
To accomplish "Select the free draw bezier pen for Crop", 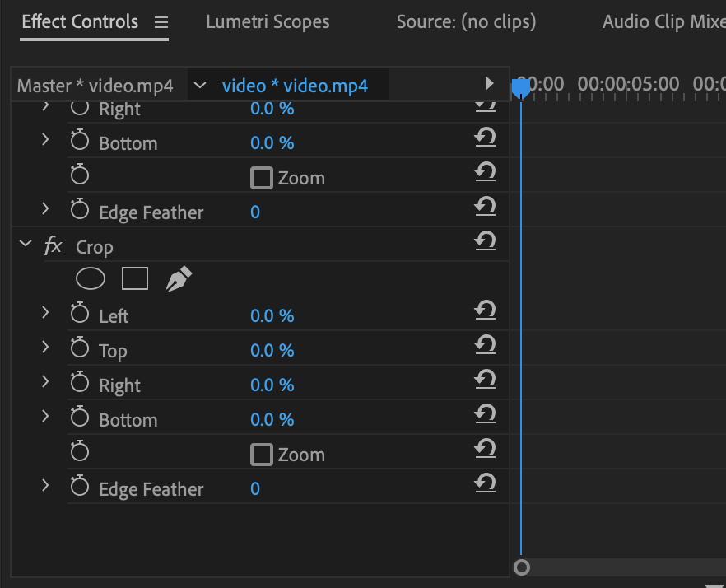I will point(178,278).
